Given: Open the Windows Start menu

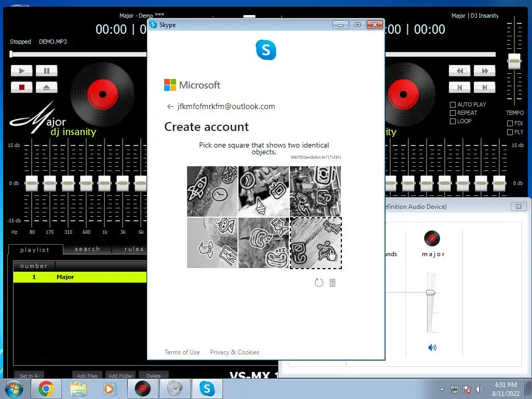Looking at the screenshot, I should click(x=14, y=389).
